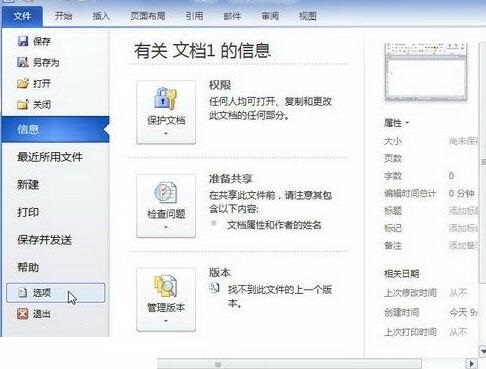Click the 管理版本 button label

click(x=166, y=308)
